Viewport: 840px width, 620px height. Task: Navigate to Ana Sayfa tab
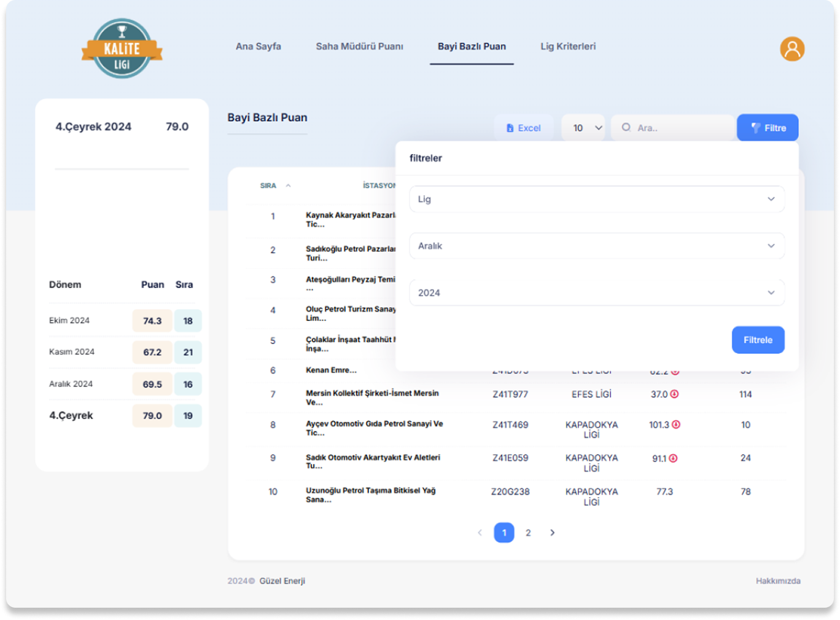tap(259, 47)
